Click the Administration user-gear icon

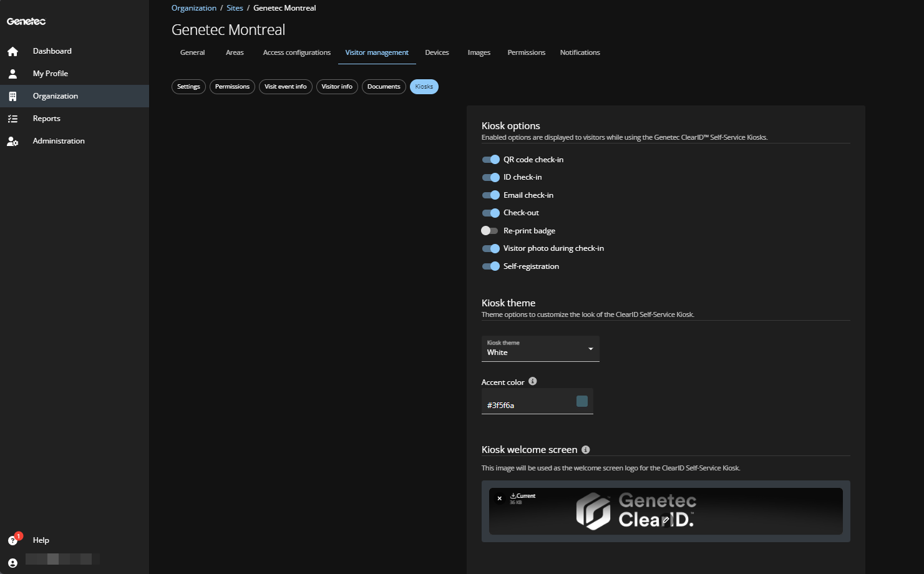point(12,141)
